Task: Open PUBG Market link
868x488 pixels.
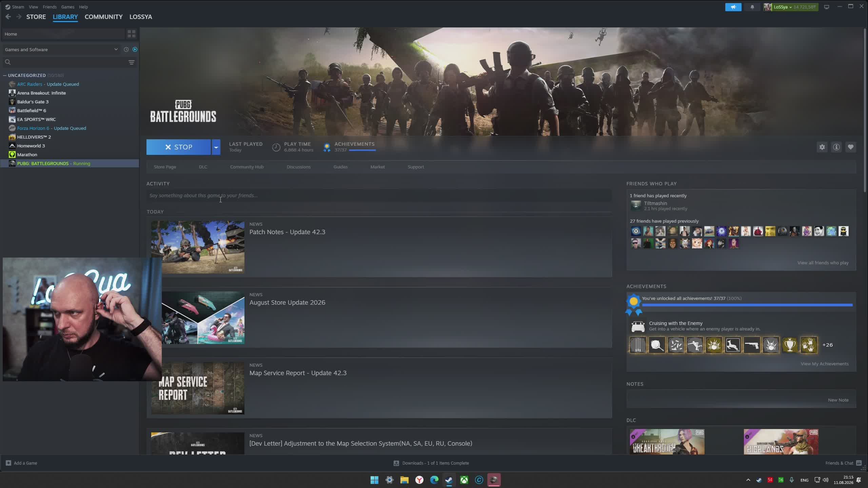Action: point(377,167)
